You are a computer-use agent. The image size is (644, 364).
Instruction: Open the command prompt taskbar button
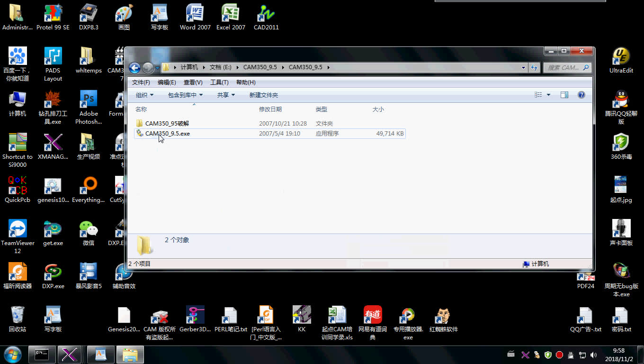click(x=42, y=355)
